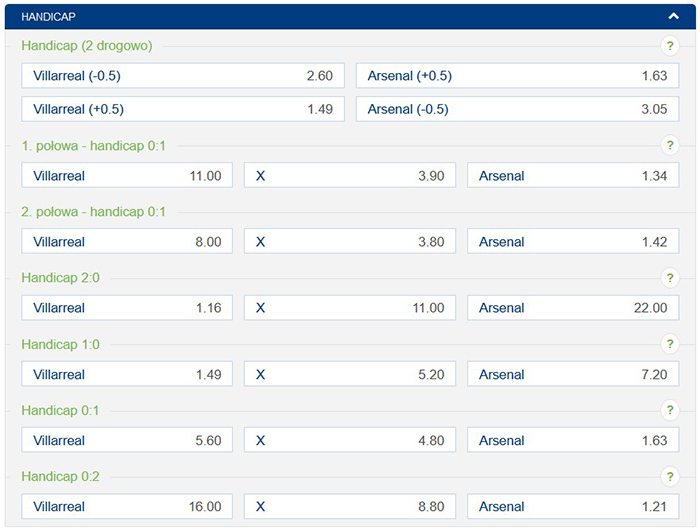
Task: Click help icon for 1. połowa handicap 0:1
Action: (x=669, y=146)
